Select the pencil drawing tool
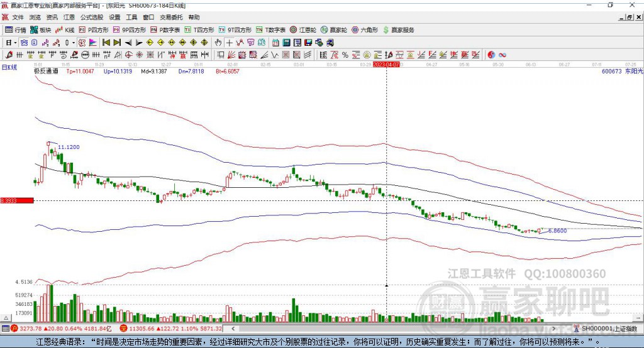This screenshot has width=644, height=348. [x=9, y=55]
